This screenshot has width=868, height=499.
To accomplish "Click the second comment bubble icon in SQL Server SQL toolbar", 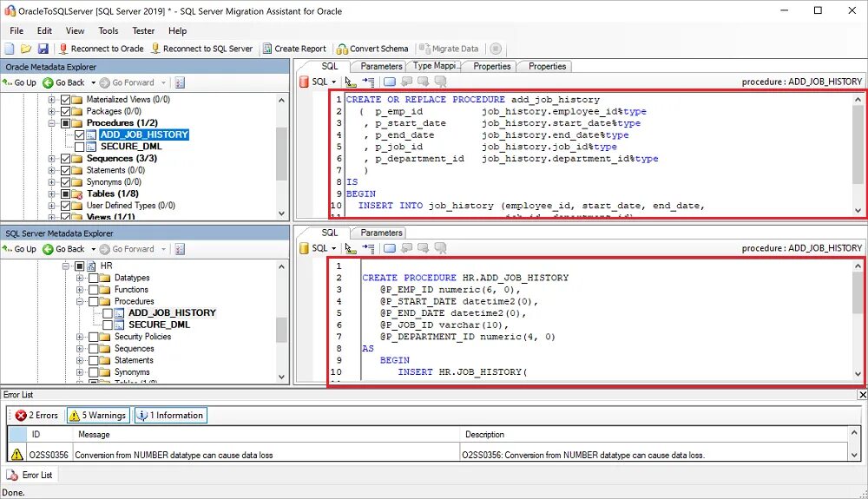I will (x=424, y=248).
